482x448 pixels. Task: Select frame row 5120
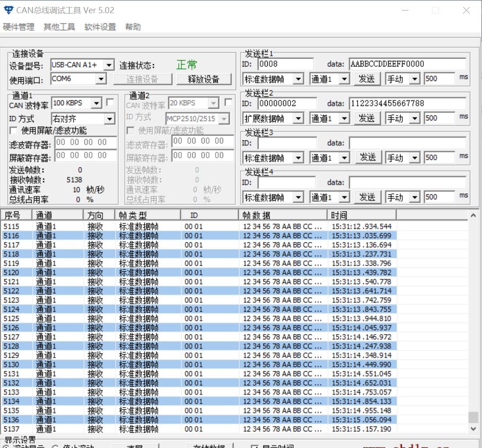pyautogui.click(x=198, y=273)
